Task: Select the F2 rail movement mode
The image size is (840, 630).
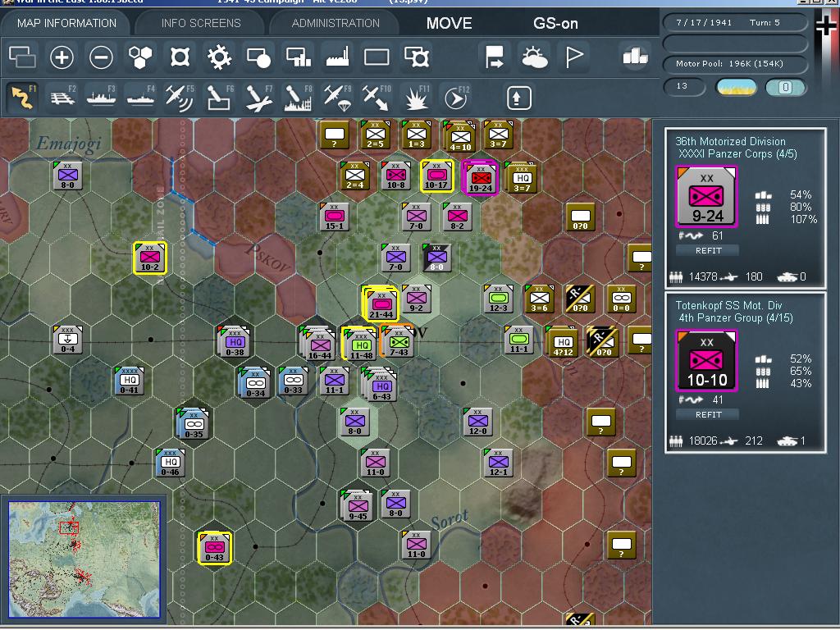Action: click(62, 98)
